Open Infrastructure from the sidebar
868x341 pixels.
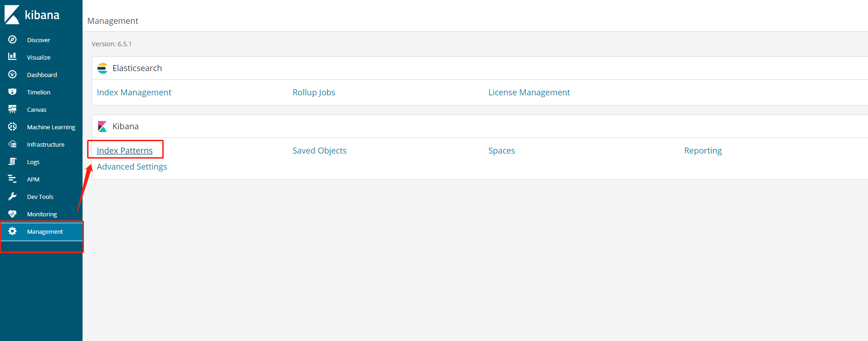click(x=41, y=144)
